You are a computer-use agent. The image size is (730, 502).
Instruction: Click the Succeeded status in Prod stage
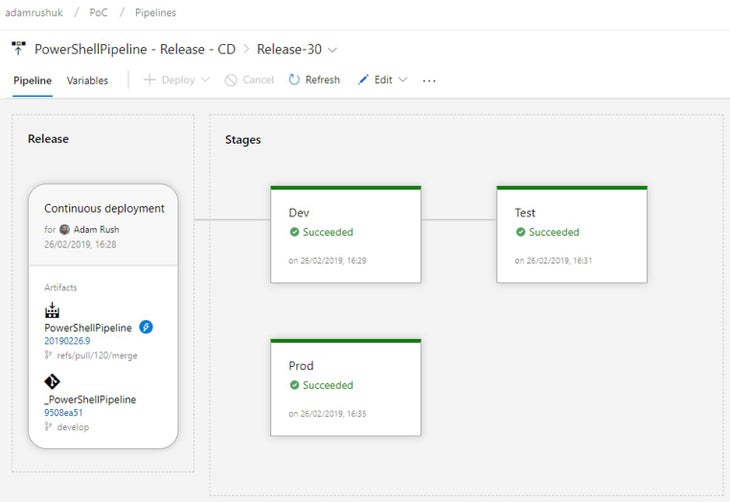pos(328,385)
